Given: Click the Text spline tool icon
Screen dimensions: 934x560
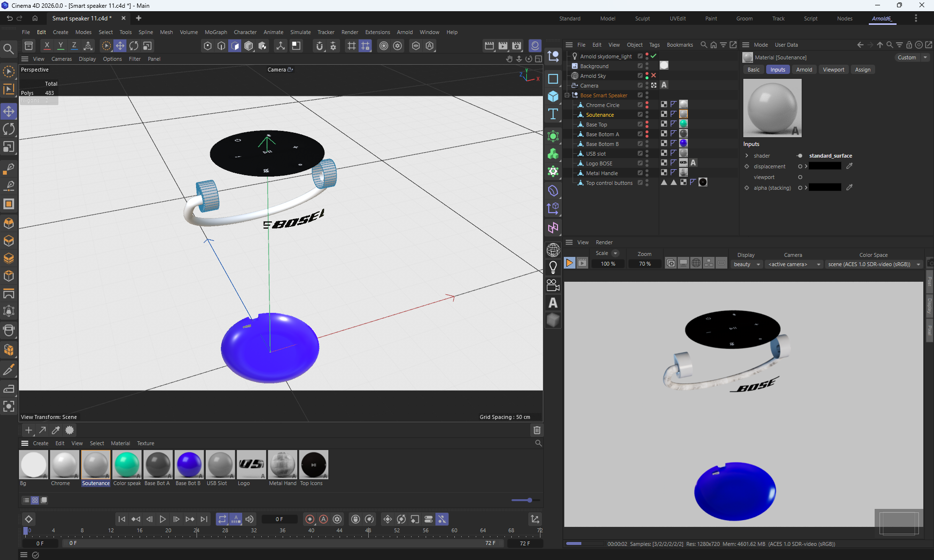Looking at the screenshot, I should click(x=553, y=114).
